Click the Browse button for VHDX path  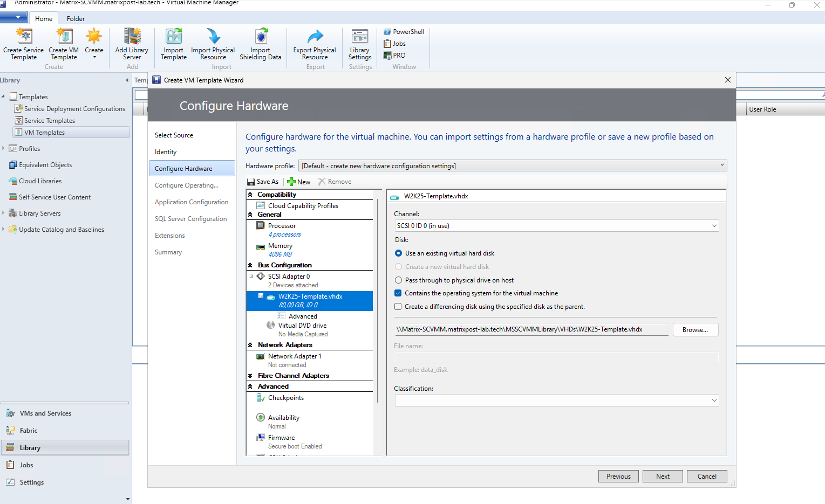pyautogui.click(x=696, y=330)
